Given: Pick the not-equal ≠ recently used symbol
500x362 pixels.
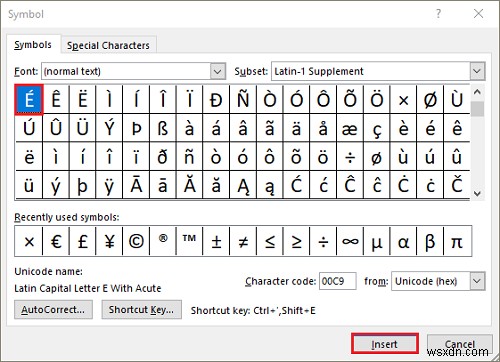Looking at the screenshot, I should 243,241.
